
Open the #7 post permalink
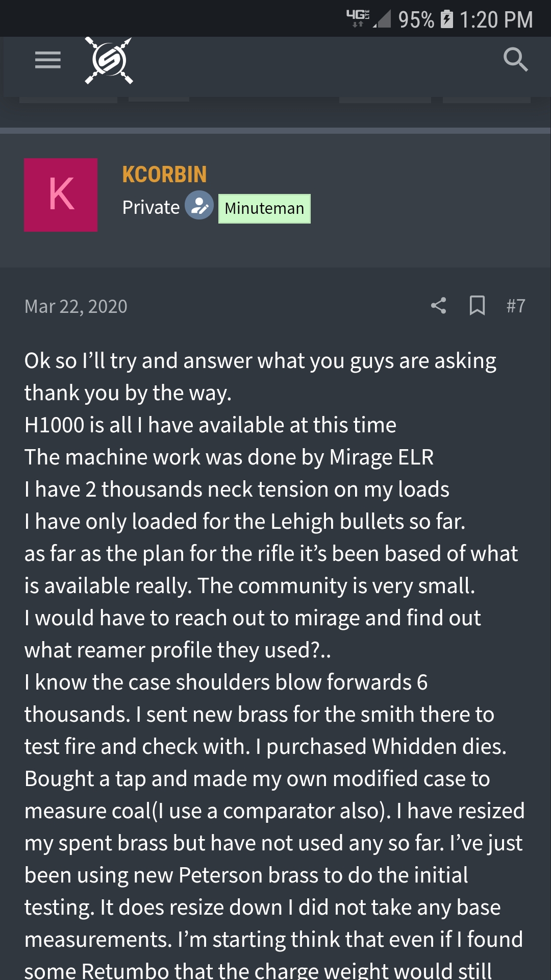click(516, 306)
